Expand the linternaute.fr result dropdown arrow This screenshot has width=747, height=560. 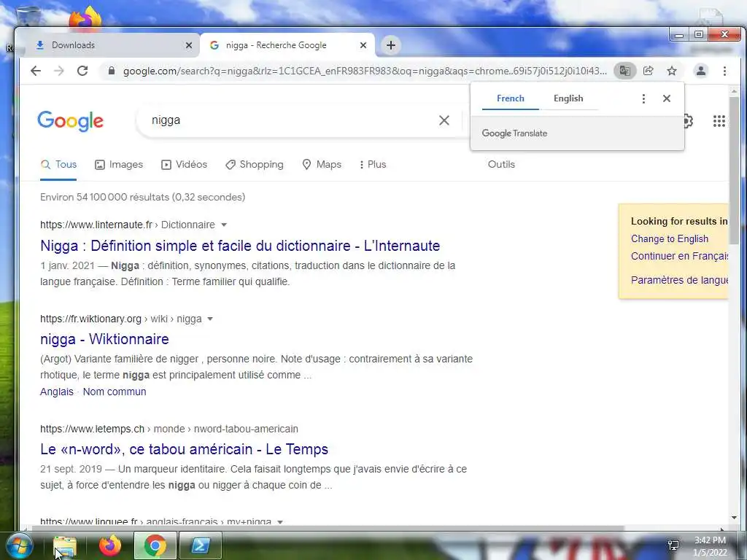(x=224, y=225)
